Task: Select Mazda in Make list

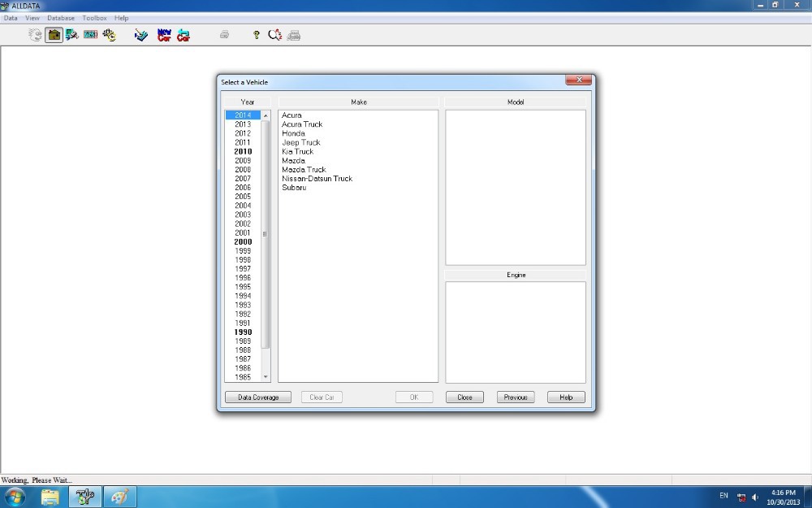Action: (x=293, y=161)
